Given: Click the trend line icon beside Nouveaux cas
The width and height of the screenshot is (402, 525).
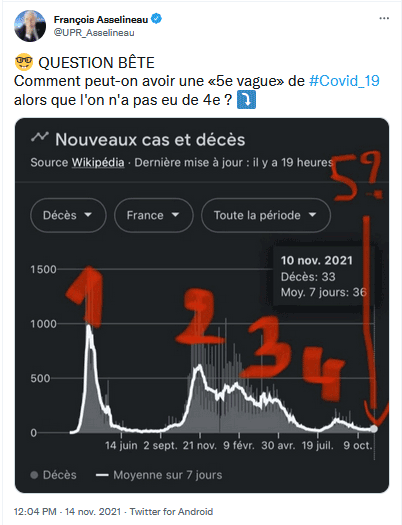Looking at the screenshot, I should 40,137.
